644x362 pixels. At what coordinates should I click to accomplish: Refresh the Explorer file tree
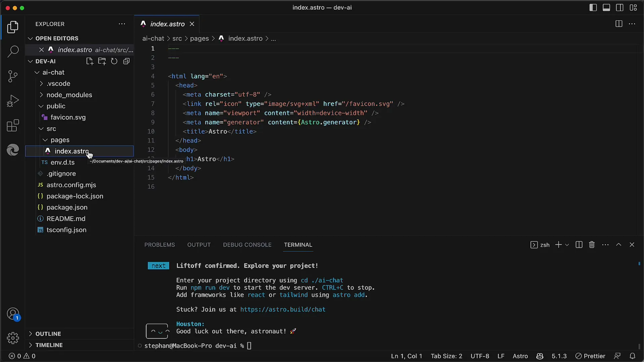pos(114,61)
